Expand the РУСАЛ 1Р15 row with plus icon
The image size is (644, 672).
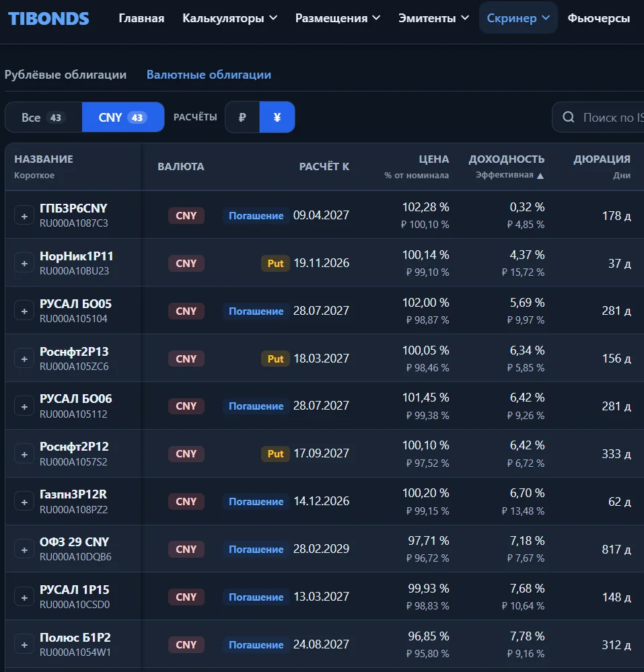24,597
